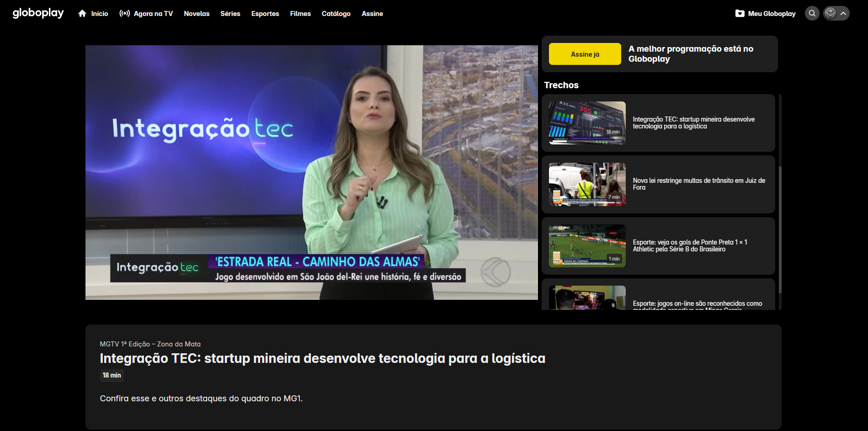Open the Integração TEC startup clip thumbnail
The image size is (868, 431).
587,123
